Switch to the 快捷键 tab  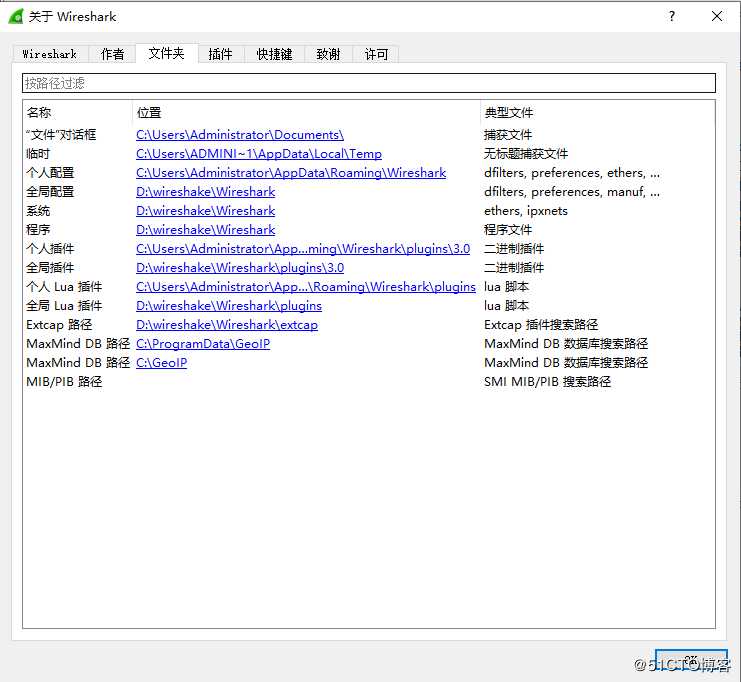click(275, 54)
